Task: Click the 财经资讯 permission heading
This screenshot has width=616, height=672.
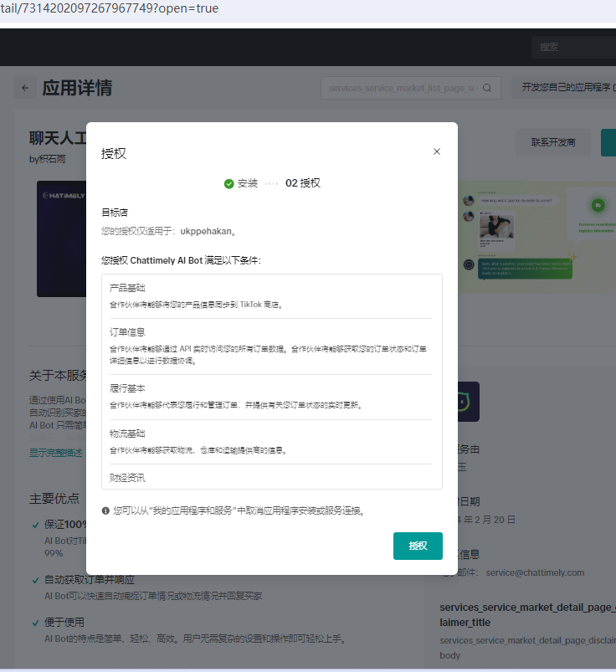Action: (127, 478)
